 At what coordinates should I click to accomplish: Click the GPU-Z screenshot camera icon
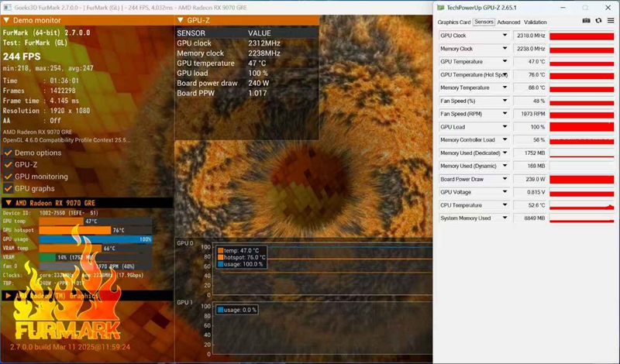point(586,22)
